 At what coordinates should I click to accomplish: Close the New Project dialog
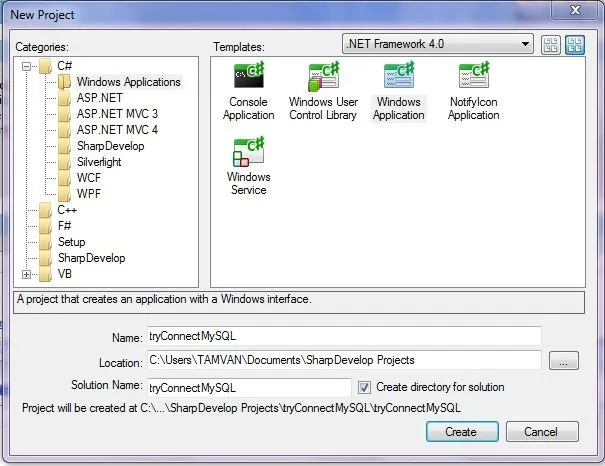575,10
